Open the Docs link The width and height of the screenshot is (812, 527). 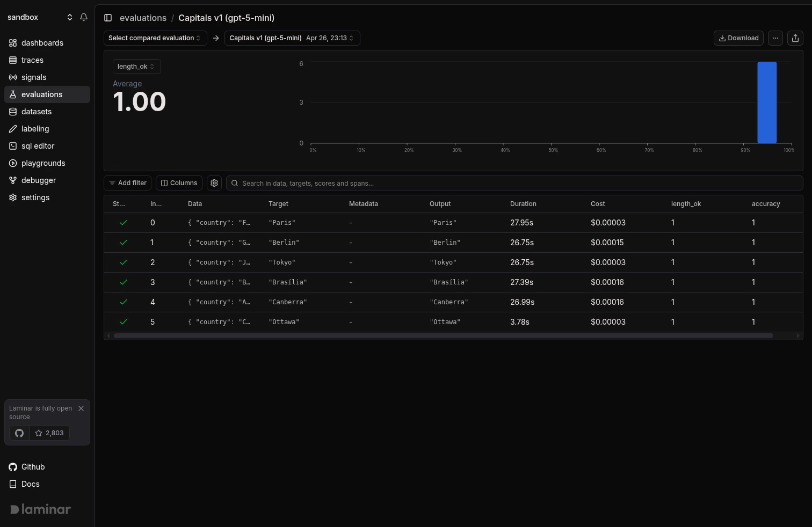tap(47, 484)
